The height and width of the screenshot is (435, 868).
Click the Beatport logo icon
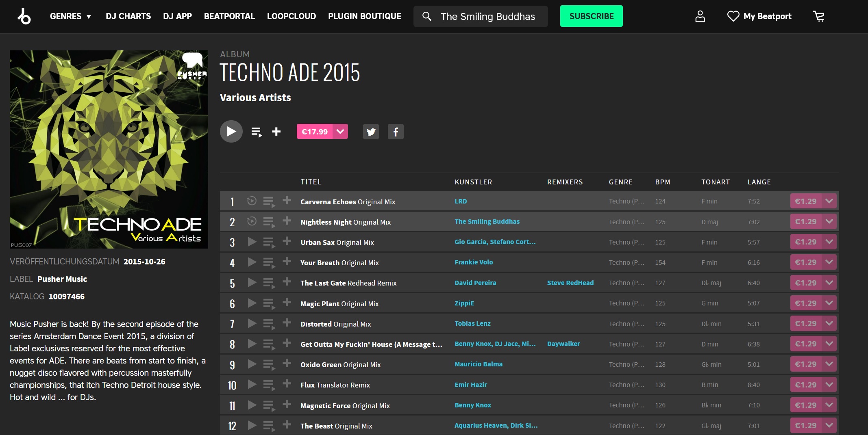(x=24, y=16)
